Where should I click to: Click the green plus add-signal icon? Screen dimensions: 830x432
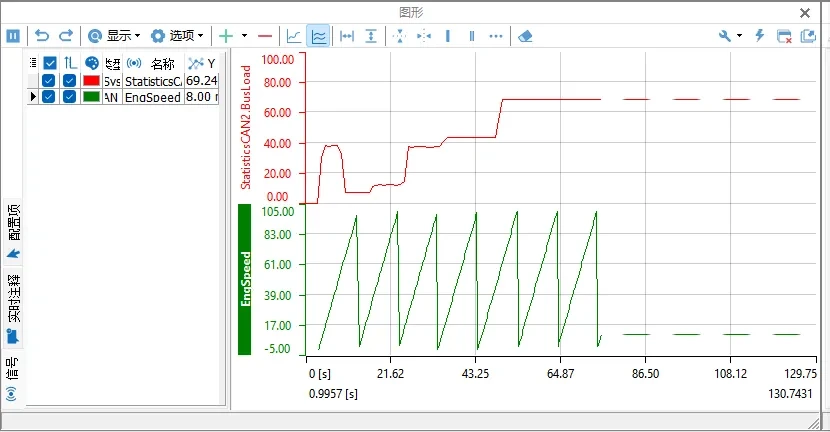226,35
